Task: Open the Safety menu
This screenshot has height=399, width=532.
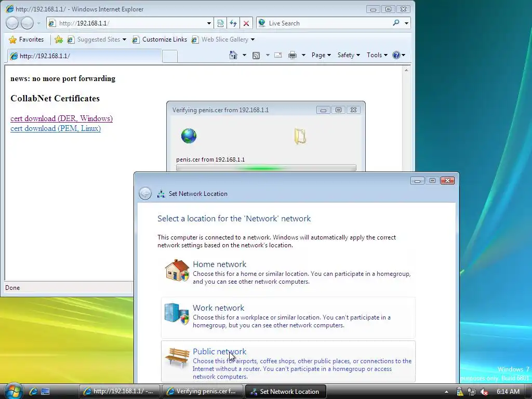Action: click(x=349, y=55)
